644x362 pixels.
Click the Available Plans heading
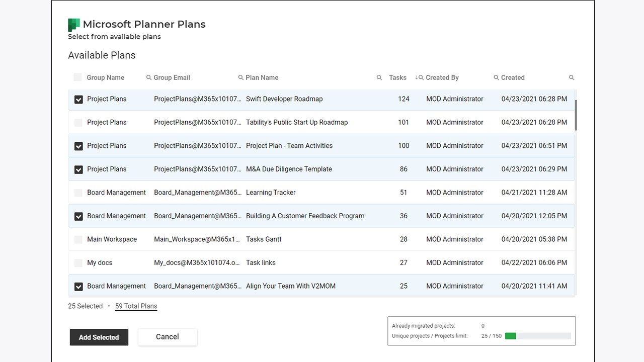click(x=102, y=55)
